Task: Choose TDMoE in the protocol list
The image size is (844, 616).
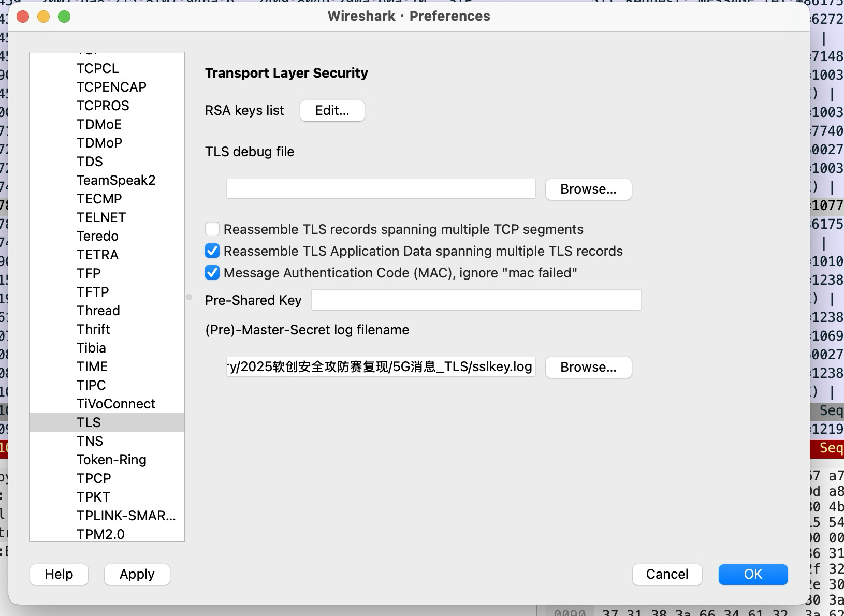Action: point(107,124)
